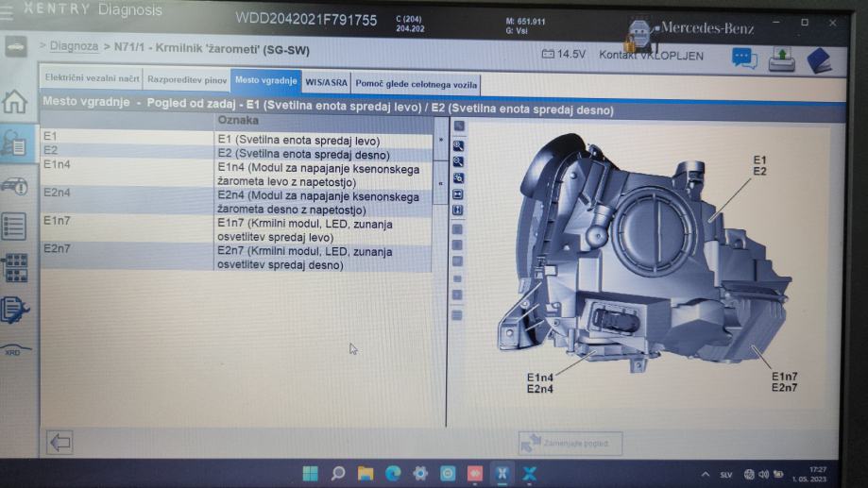The width and height of the screenshot is (868, 488).
Task: Open the XRD vehicle sidebar icon
Action: [15, 350]
